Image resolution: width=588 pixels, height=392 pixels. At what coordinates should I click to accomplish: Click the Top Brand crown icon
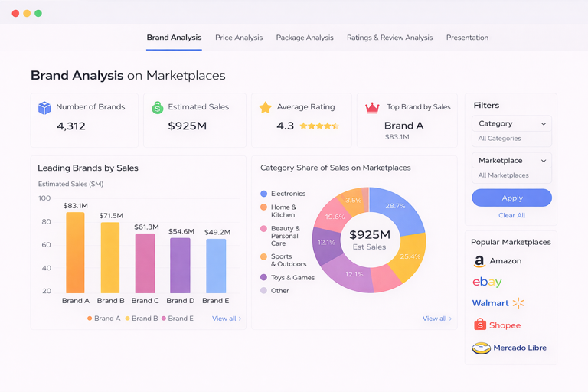pos(372,108)
